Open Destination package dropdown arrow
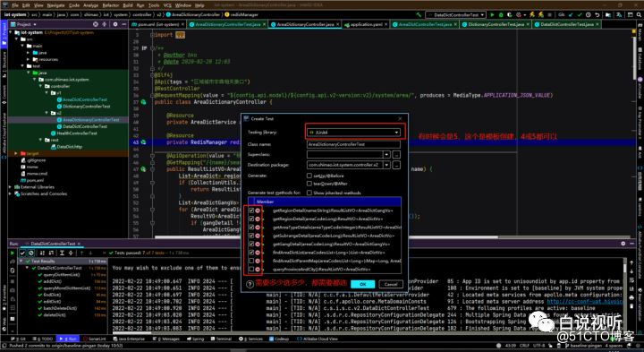The height and width of the screenshot is (352, 644). coord(386,165)
